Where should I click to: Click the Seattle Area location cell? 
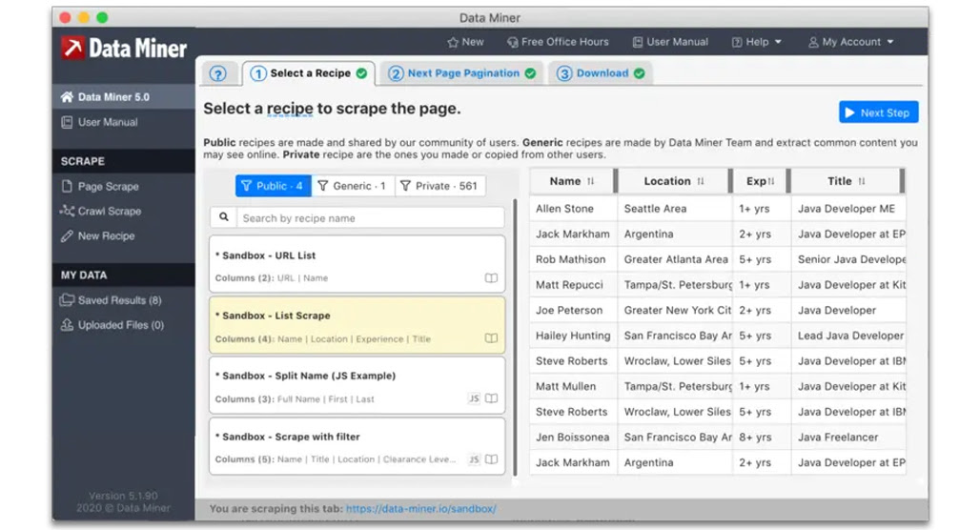pyautogui.click(x=675, y=209)
